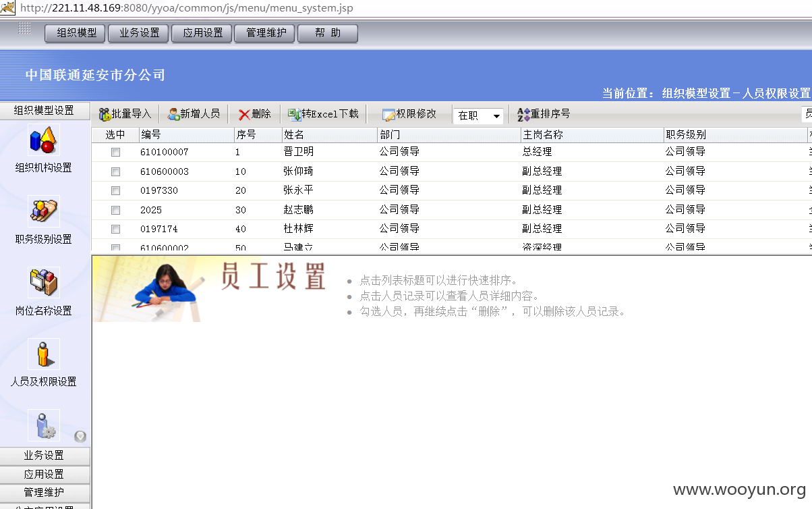812x509 pixels.
Task: Sort by the 主岗名称 column header
Action: [x=592, y=135]
